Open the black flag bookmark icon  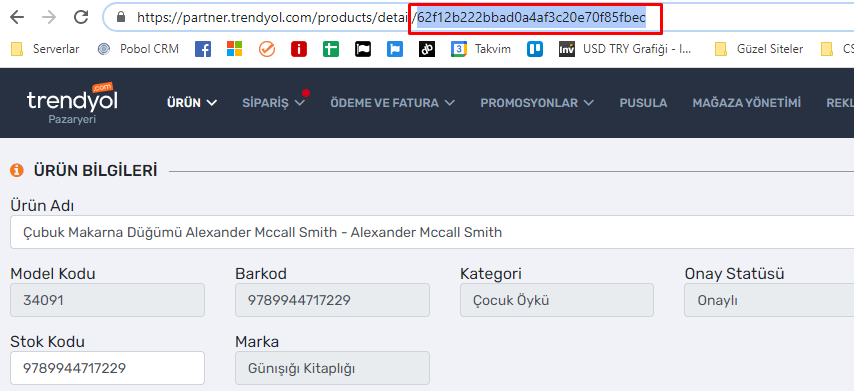[x=363, y=49]
